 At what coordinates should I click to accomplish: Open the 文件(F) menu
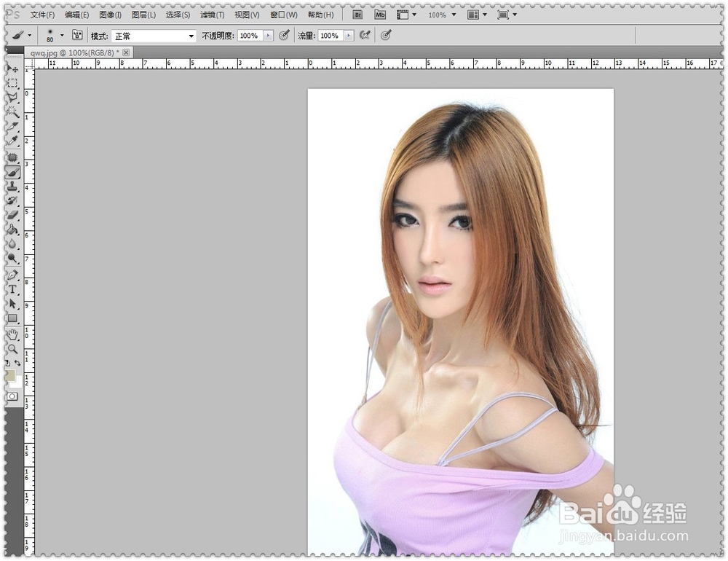42,15
